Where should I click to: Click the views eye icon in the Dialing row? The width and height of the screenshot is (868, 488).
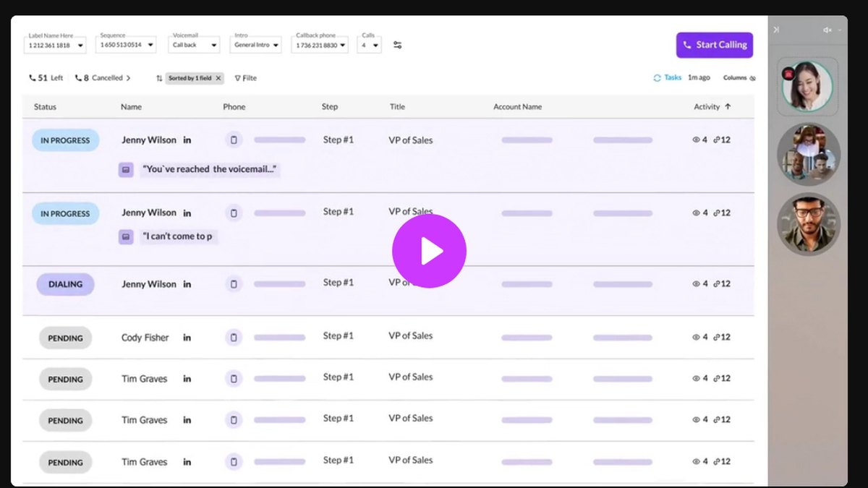(x=696, y=284)
